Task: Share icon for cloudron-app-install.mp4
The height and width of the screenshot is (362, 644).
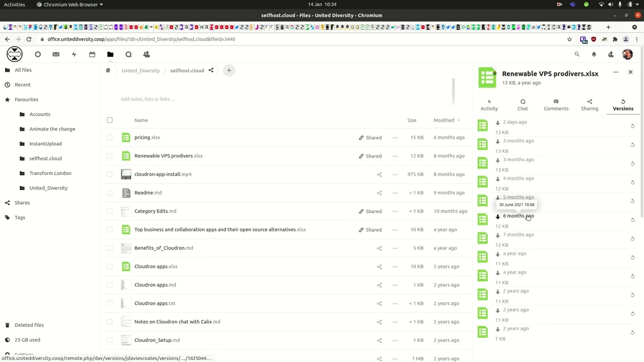Action: 379,174
